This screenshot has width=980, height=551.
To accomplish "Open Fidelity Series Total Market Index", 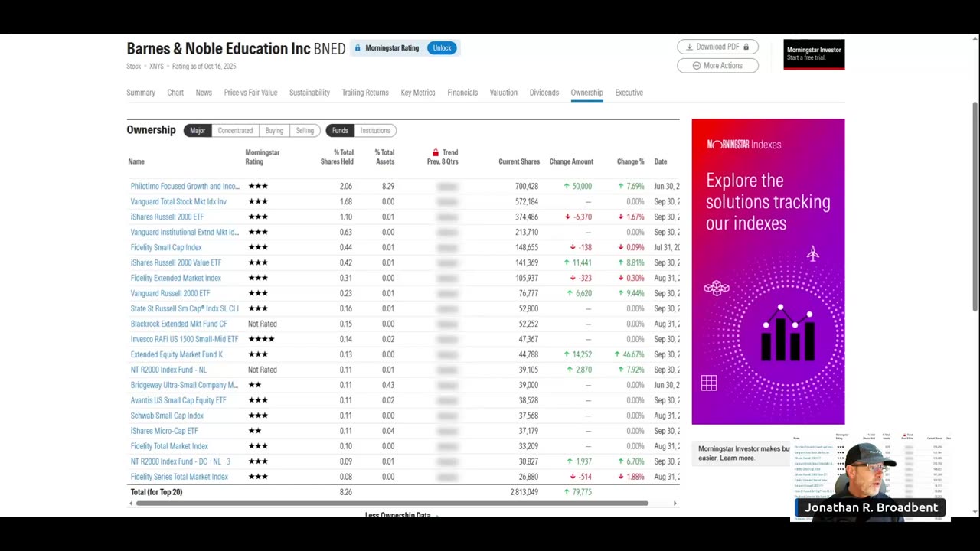I will tap(179, 477).
